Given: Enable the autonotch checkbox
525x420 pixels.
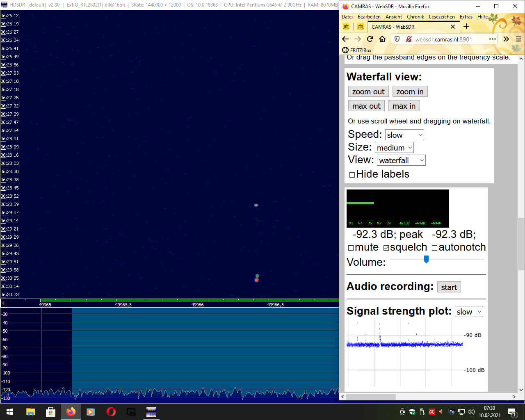Looking at the screenshot, I should pos(434,248).
